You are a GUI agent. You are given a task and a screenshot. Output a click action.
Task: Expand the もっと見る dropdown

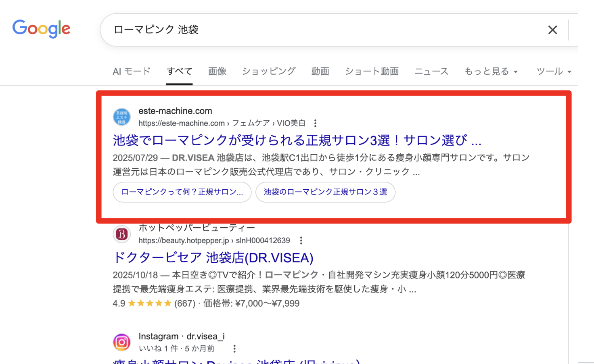491,71
